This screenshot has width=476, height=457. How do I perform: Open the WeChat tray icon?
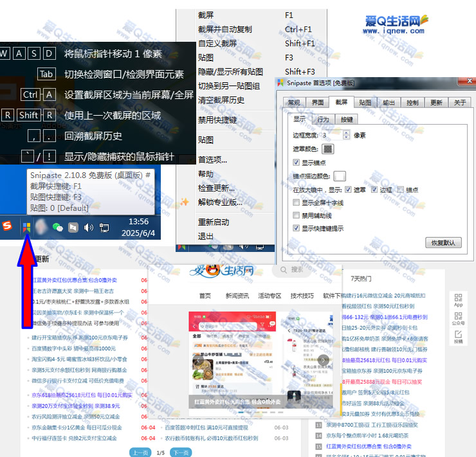[58, 227]
